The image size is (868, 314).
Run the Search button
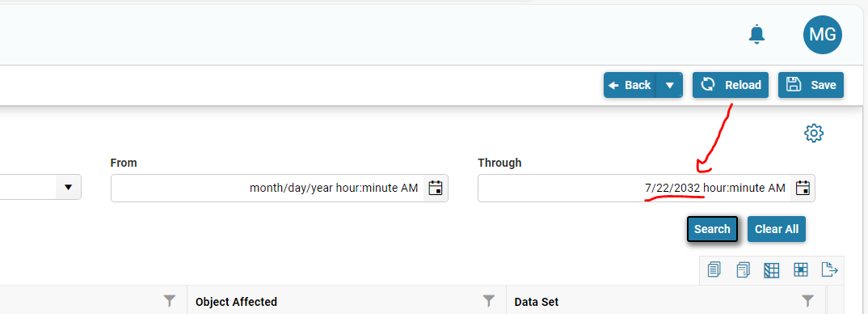[713, 229]
